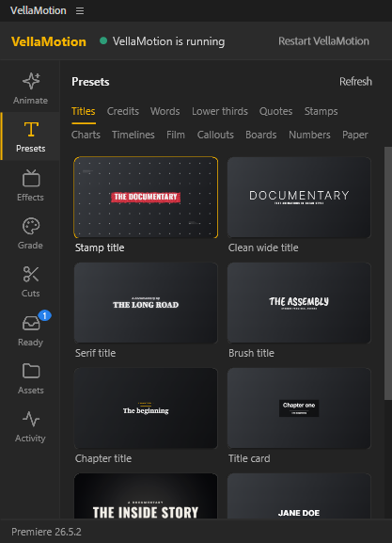The height and width of the screenshot is (543, 392).
Task: Open the Grade palette icon
Action: click(x=31, y=226)
